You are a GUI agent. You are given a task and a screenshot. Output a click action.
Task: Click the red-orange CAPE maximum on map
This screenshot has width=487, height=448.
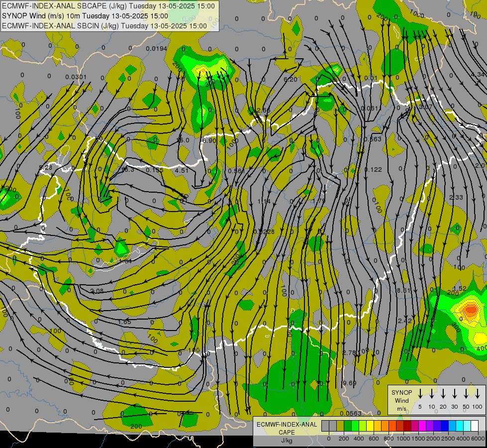click(x=471, y=309)
